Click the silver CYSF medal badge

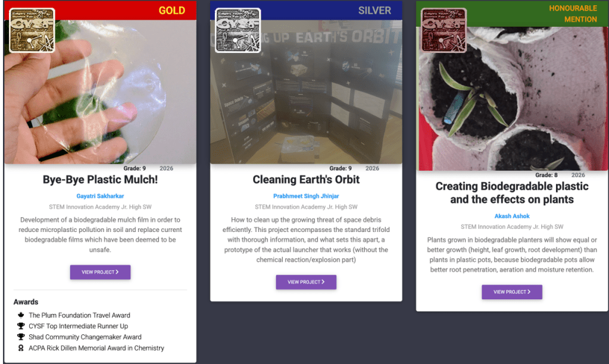click(x=238, y=30)
